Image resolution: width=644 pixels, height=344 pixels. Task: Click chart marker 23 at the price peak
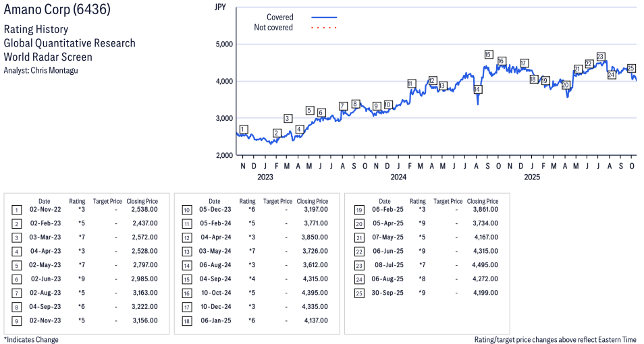coord(600,57)
